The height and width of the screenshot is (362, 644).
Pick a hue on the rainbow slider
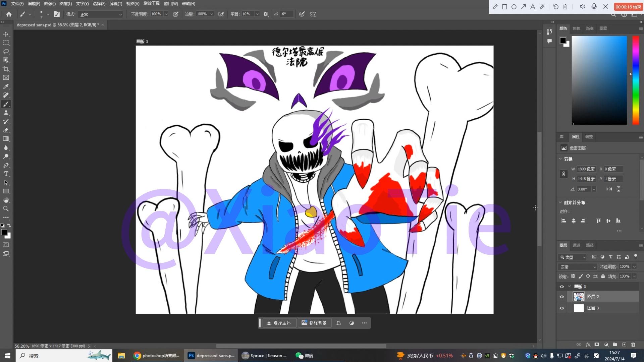[636, 80]
